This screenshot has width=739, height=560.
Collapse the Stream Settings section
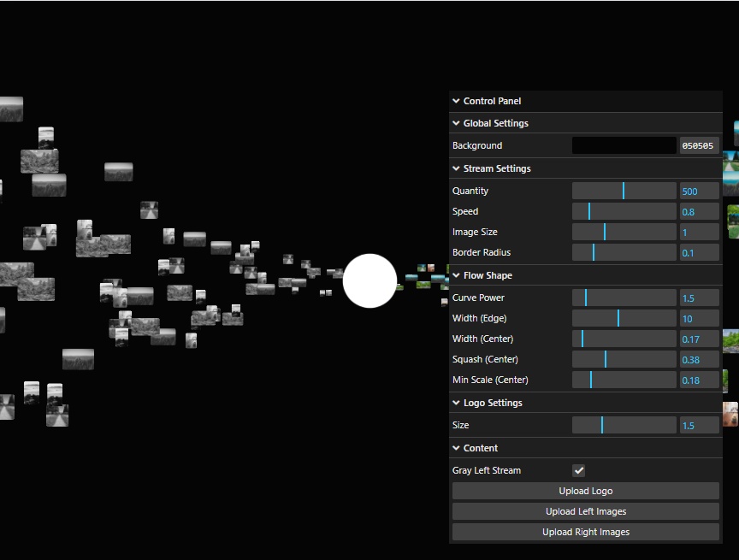pos(496,168)
